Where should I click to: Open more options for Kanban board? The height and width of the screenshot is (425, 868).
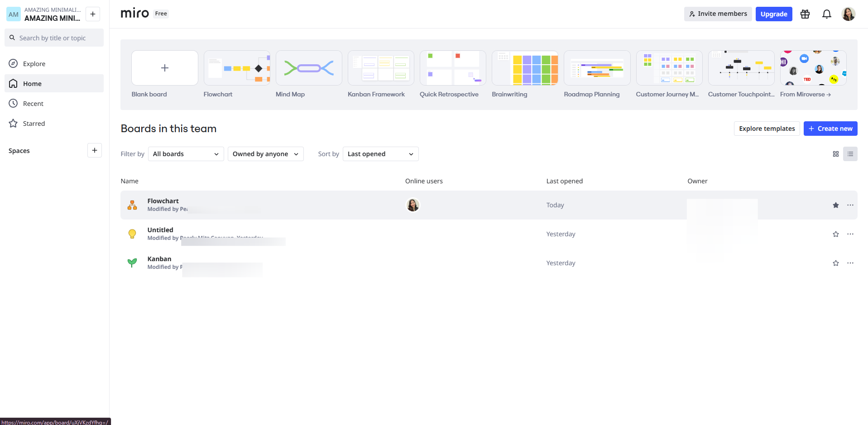click(850, 263)
